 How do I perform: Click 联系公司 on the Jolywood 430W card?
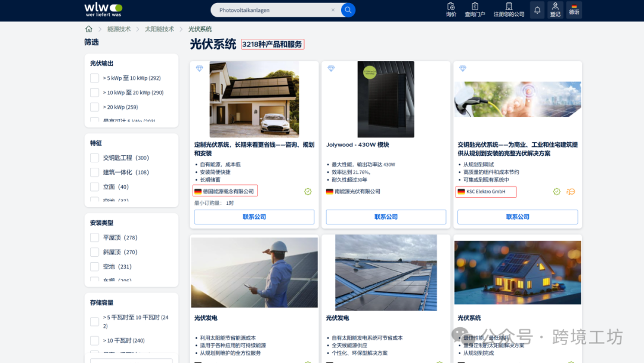click(x=385, y=217)
